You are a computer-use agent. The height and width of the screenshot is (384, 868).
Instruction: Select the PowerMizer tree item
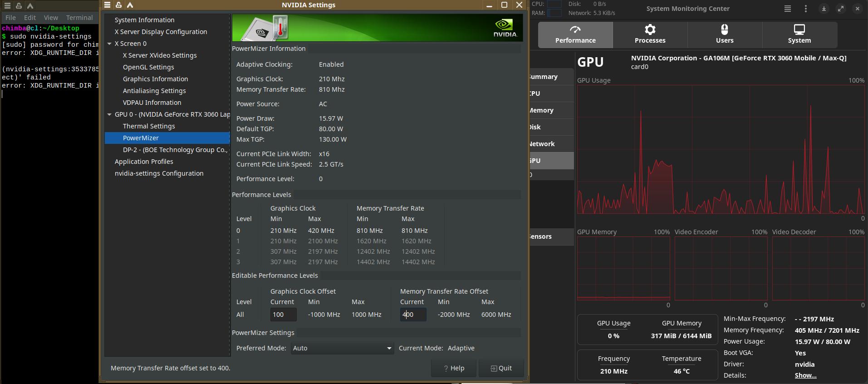pyautogui.click(x=167, y=138)
